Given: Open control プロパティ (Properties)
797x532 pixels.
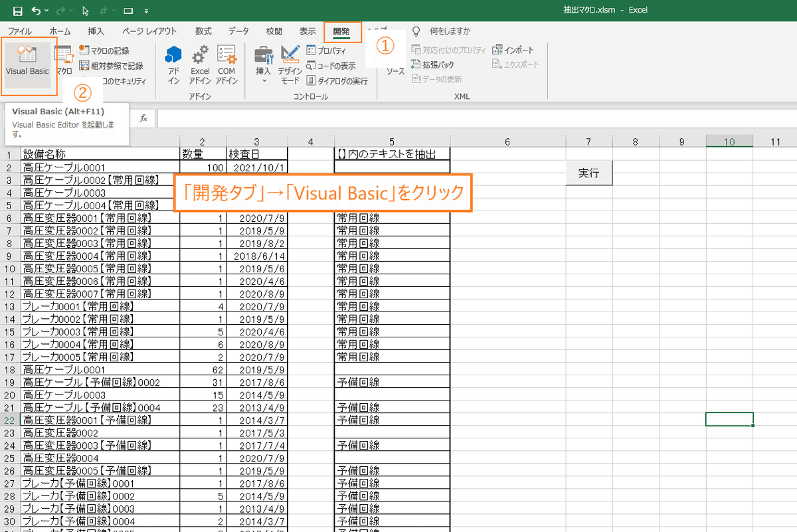Looking at the screenshot, I should tap(326, 50).
